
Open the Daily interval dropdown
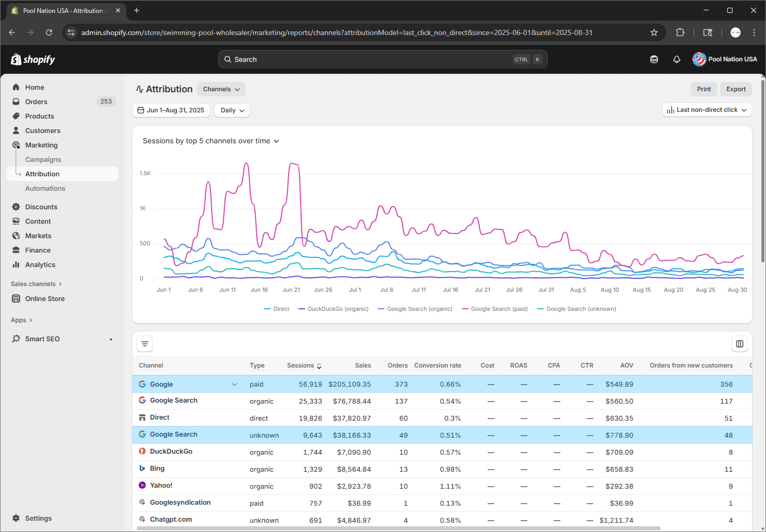point(232,110)
